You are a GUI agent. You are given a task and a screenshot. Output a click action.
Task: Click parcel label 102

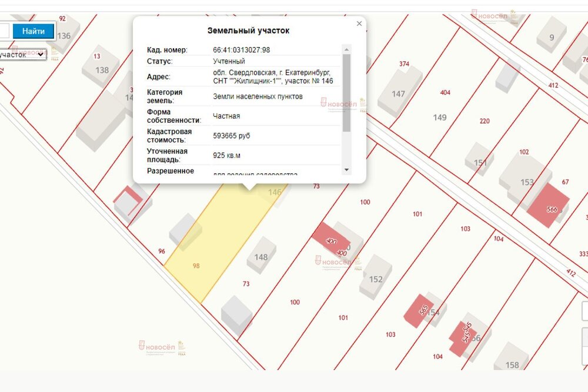coord(524,152)
